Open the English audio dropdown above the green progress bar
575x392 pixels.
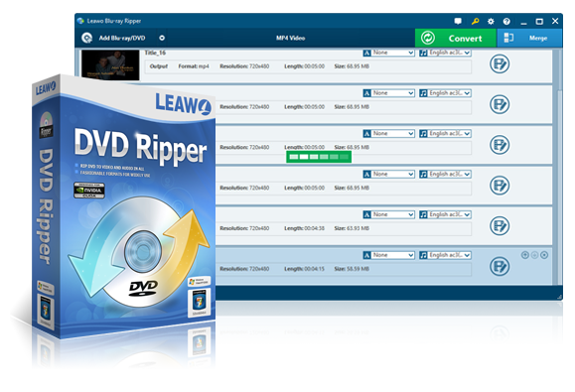[450, 134]
